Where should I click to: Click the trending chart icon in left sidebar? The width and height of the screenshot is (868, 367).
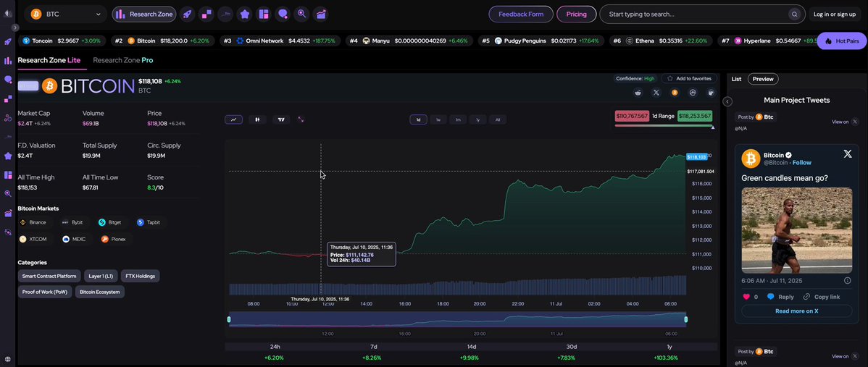pos(8,214)
